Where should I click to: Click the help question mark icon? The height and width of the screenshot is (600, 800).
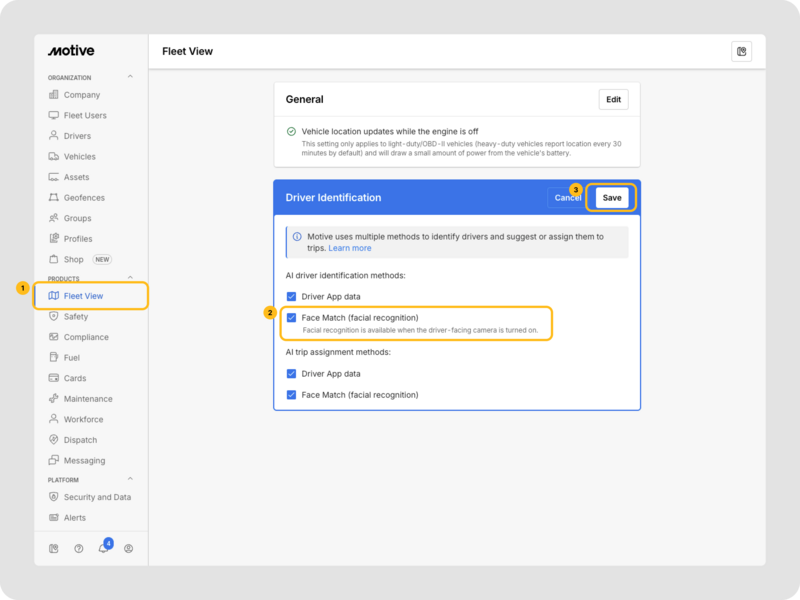79,548
